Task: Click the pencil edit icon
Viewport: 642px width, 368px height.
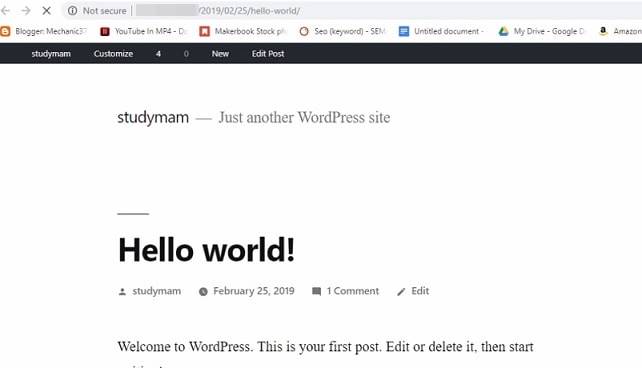Action: coord(401,291)
